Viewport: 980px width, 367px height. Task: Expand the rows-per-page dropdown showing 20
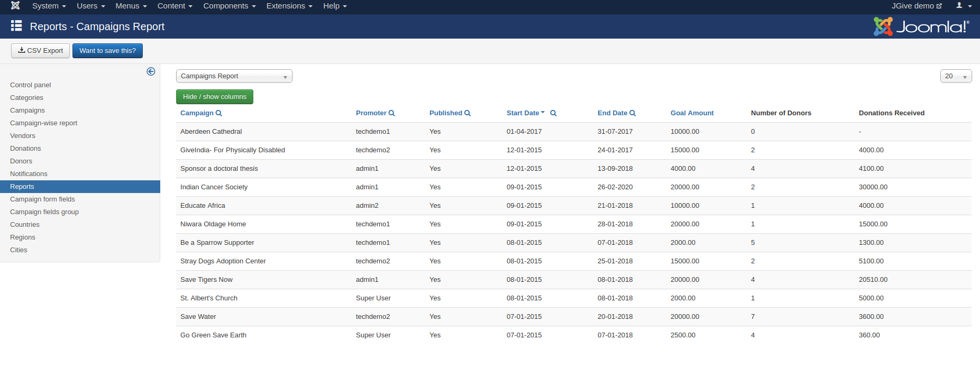pyautogui.click(x=955, y=76)
